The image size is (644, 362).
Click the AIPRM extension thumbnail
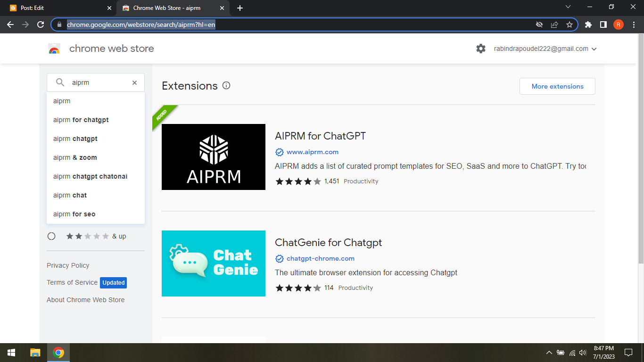[214, 157]
